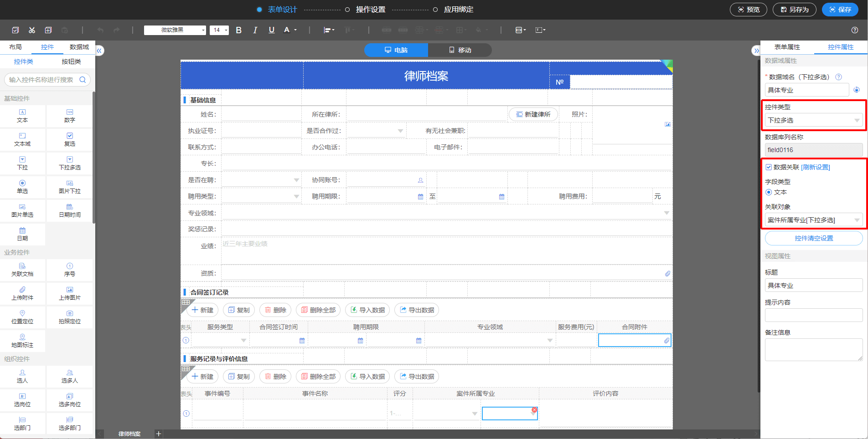Click the 提示内容 input field
The width and height of the screenshot is (868, 439).
click(x=814, y=315)
